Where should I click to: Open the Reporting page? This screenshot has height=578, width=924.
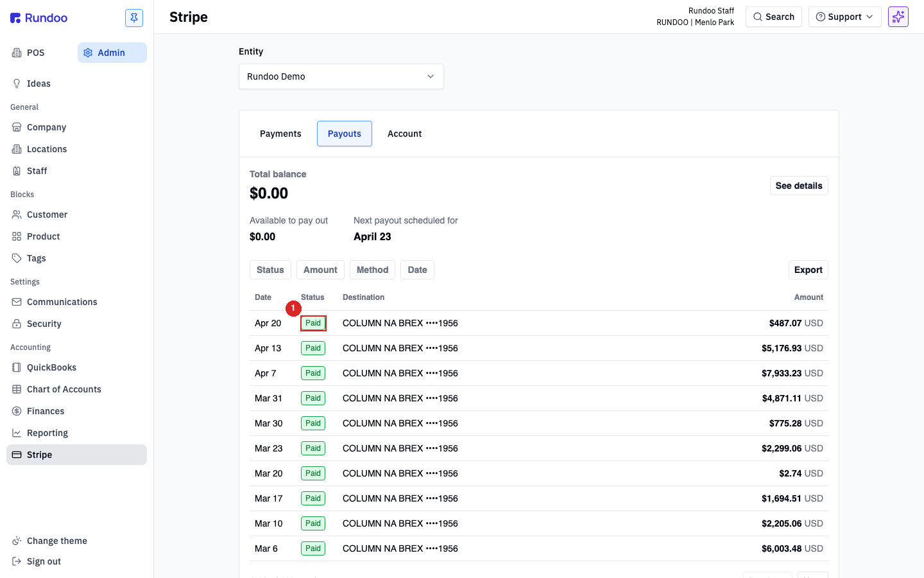coord(76,433)
